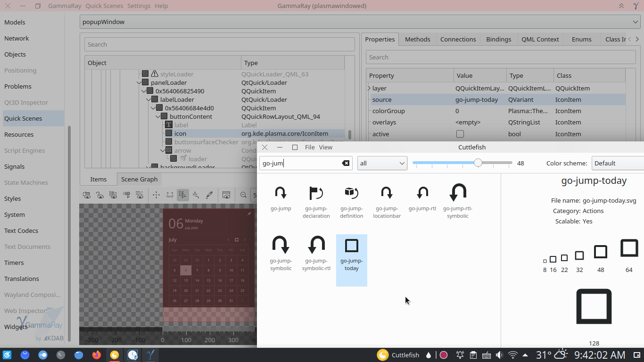Switch to the Items tab
This screenshot has height=362, width=644.
99,179
